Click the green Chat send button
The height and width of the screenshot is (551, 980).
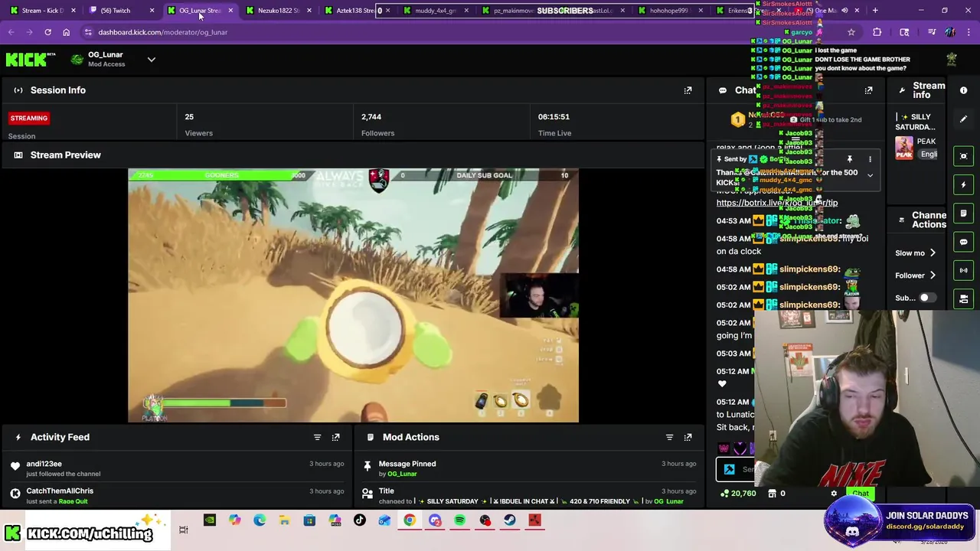pos(861,494)
